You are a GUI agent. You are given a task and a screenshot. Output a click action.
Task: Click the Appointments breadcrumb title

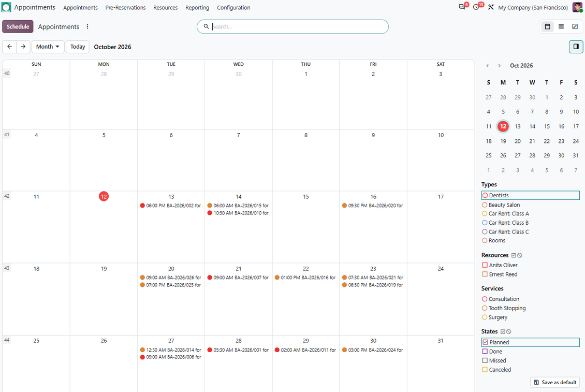pyautogui.click(x=58, y=26)
